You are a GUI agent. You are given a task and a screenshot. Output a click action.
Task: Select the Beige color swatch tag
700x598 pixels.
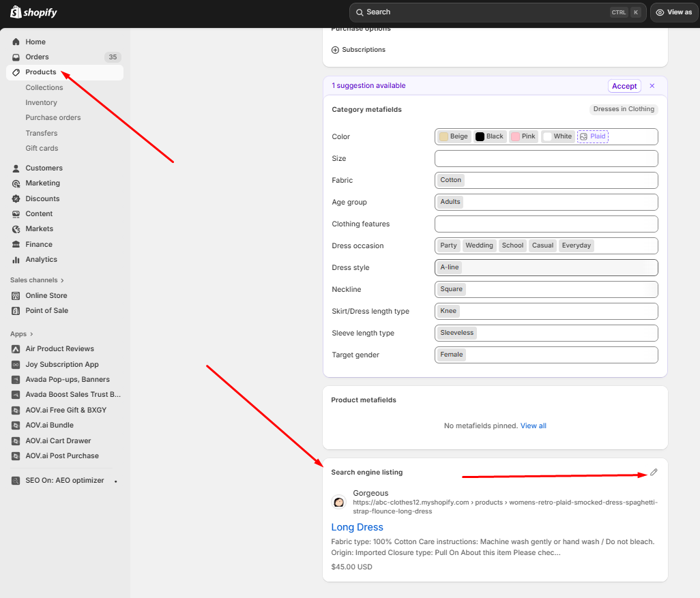[454, 136]
